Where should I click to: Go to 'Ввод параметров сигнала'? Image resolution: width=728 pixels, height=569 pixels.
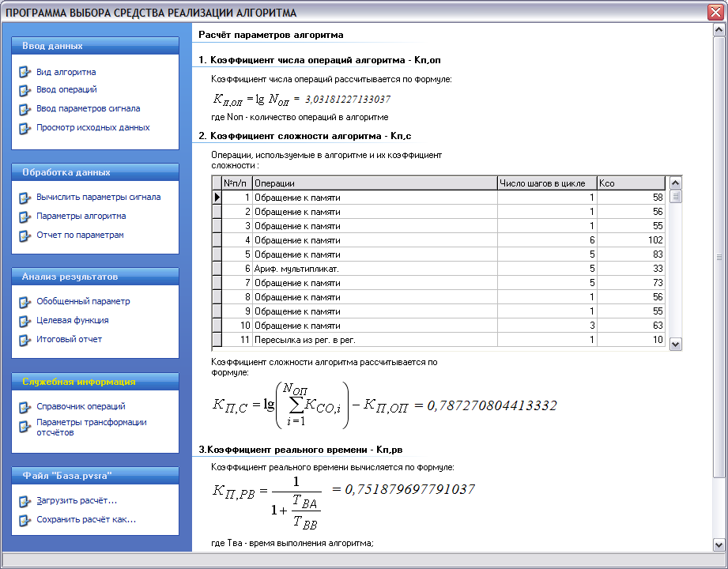[x=89, y=108]
